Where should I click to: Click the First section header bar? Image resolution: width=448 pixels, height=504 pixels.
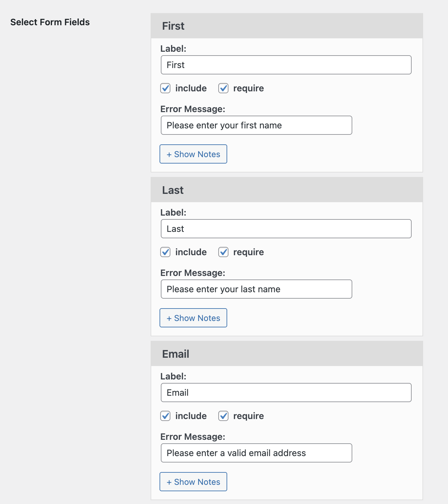(287, 26)
